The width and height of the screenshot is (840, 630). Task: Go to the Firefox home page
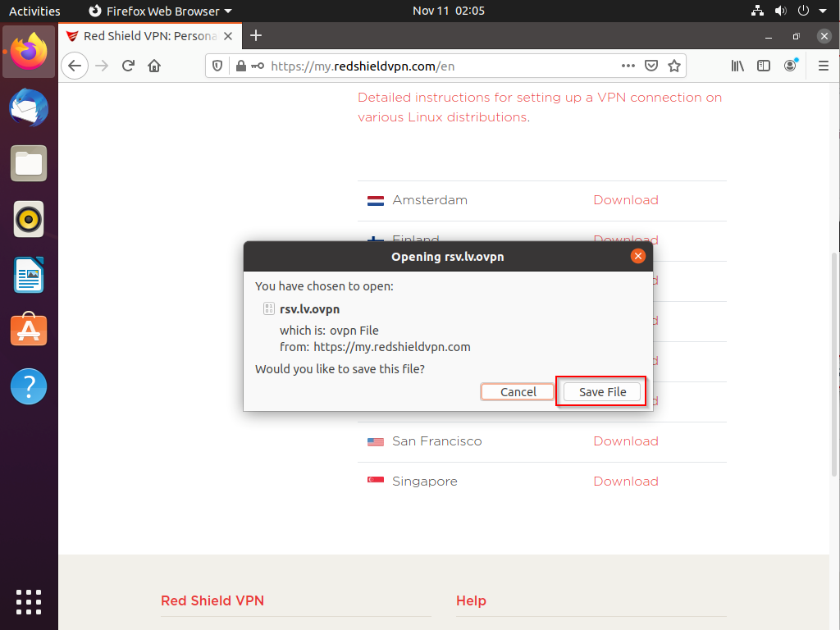click(x=154, y=66)
